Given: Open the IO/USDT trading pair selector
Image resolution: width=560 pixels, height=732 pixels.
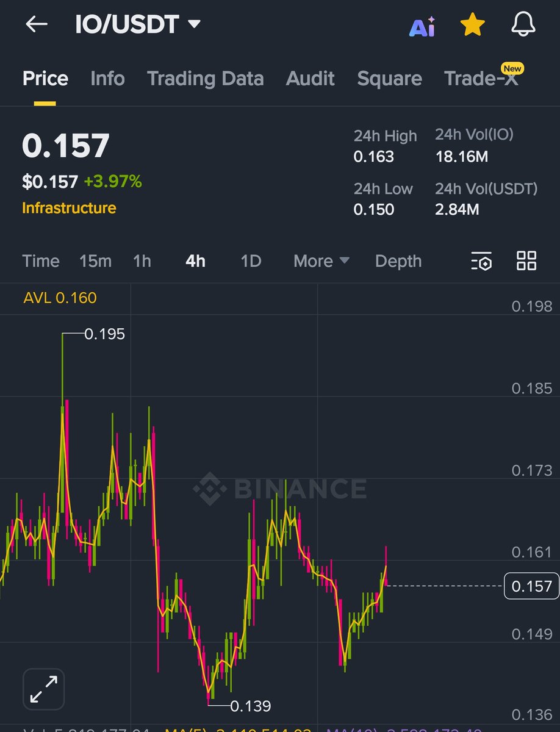Looking at the screenshot, I should [x=138, y=25].
